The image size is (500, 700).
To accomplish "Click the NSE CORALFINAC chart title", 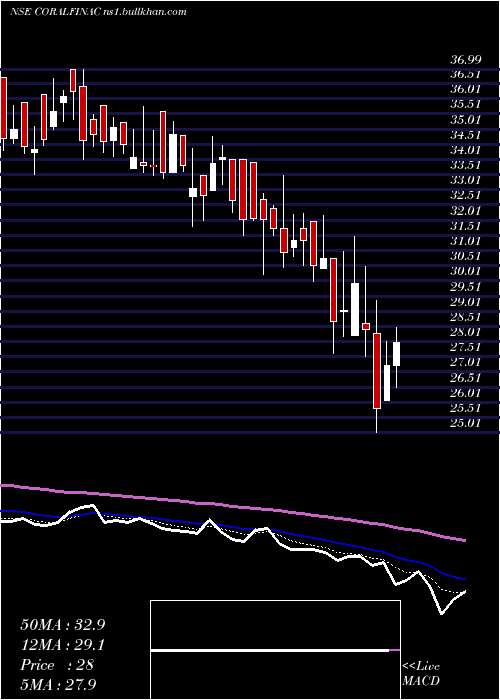I will coord(98,12).
